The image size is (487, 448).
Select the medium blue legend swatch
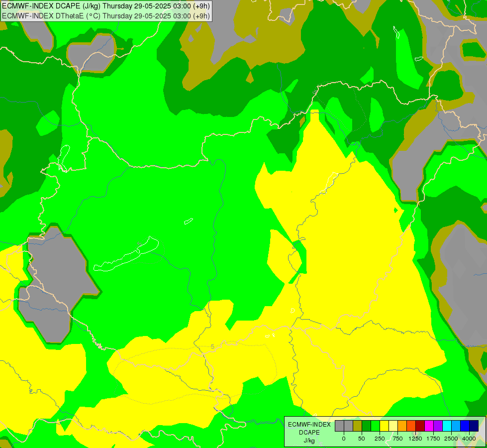tap(465, 426)
